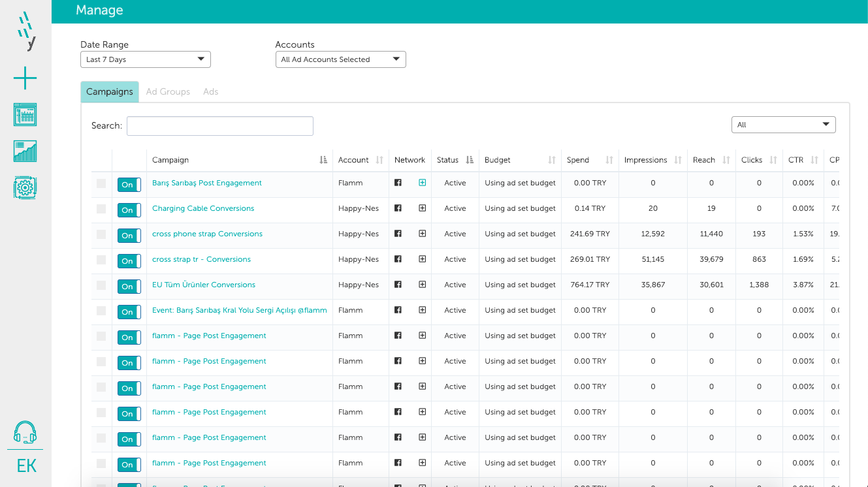The height and width of the screenshot is (487, 868).
Task: Switch to the Ad Groups tab
Action: pos(168,92)
